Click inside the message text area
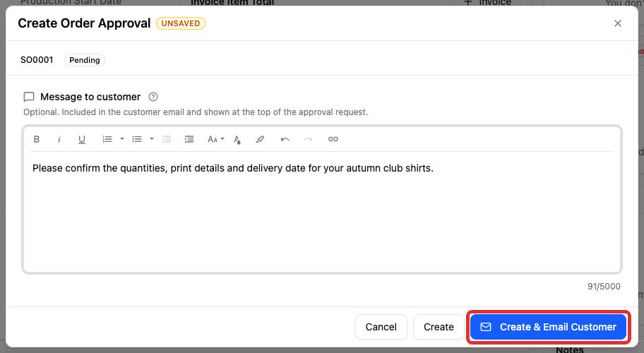 (x=322, y=210)
